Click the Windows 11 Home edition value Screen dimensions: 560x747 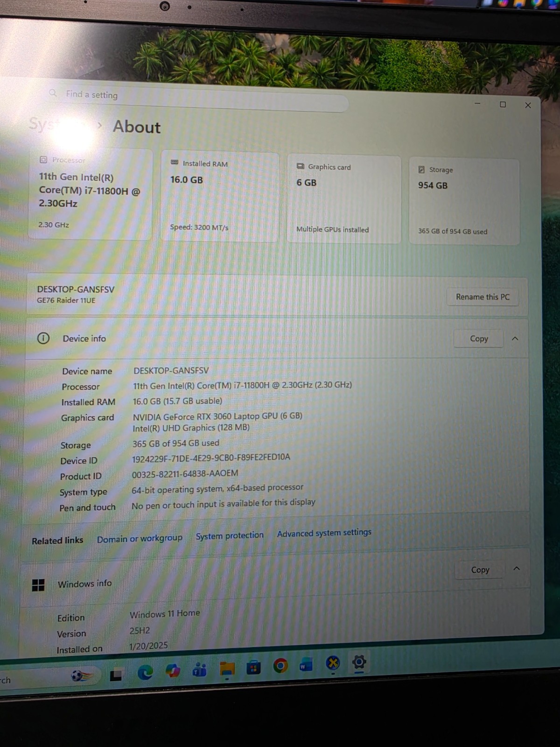(x=165, y=613)
